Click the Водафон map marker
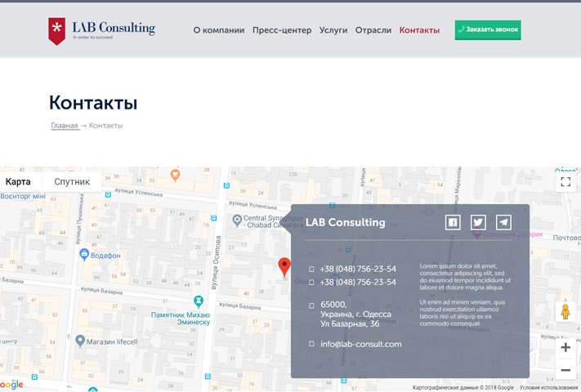The height and width of the screenshot is (392, 581). 84,254
